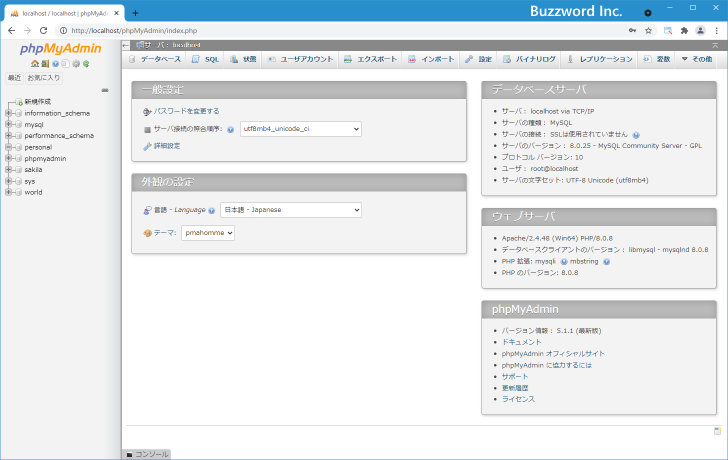
Task: Open phpMyAdmin オフィシャルサイト link
Action: [553, 354]
